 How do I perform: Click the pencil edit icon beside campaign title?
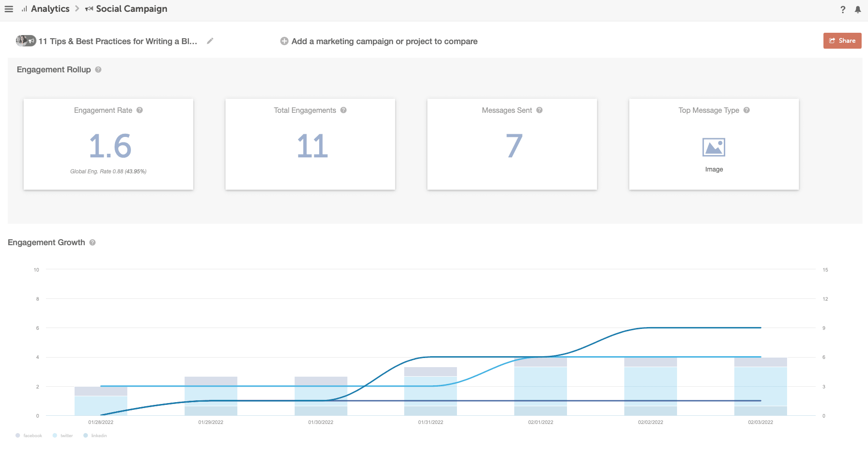(210, 41)
